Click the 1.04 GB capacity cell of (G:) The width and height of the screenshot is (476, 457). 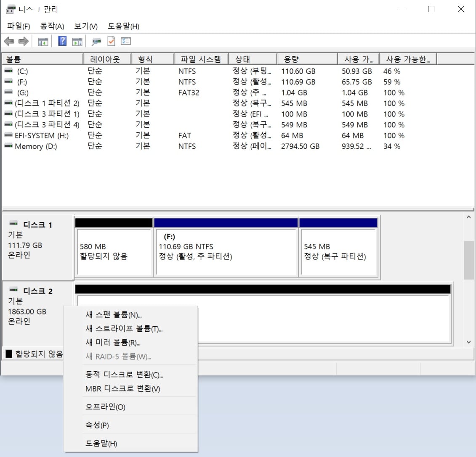[294, 92]
